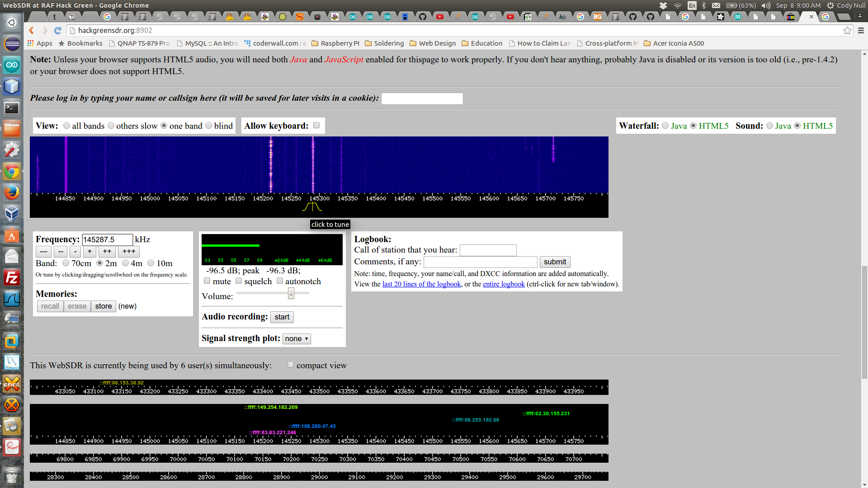
Task: Adjust the Volume slider
Action: pyautogui.click(x=291, y=294)
